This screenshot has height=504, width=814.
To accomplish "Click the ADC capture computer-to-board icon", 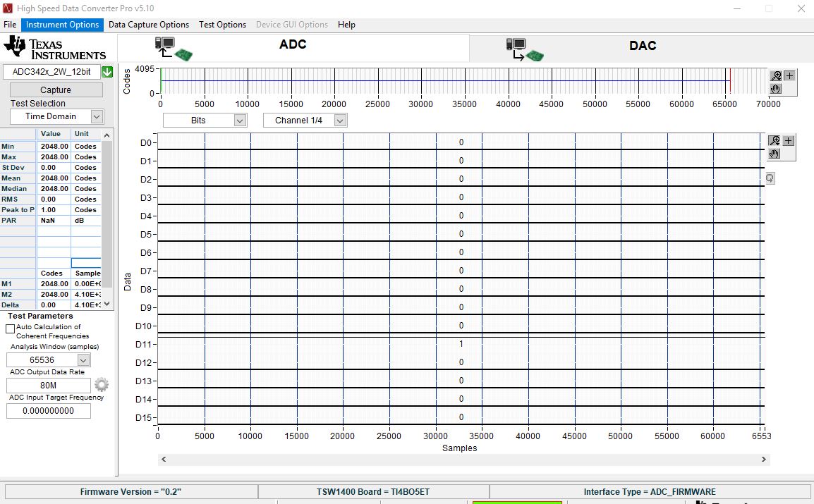I will point(174,49).
